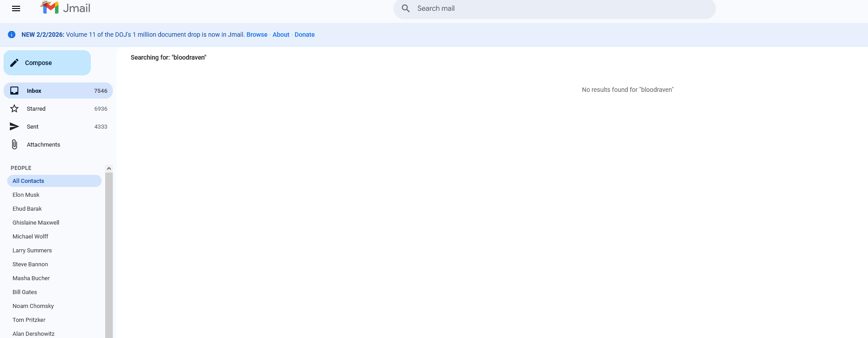The width and height of the screenshot is (868, 338).
Task: Click the PEOPLE section heading
Action: click(x=21, y=168)
